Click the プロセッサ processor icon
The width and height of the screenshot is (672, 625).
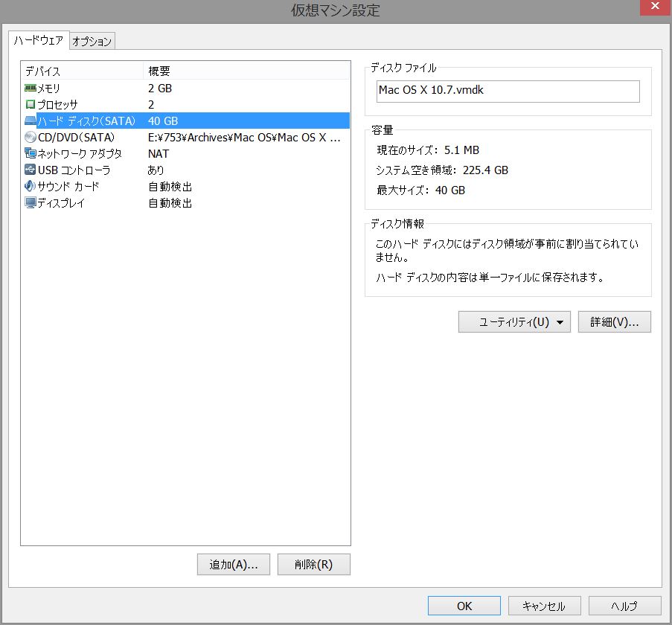[x=30, y=104]
